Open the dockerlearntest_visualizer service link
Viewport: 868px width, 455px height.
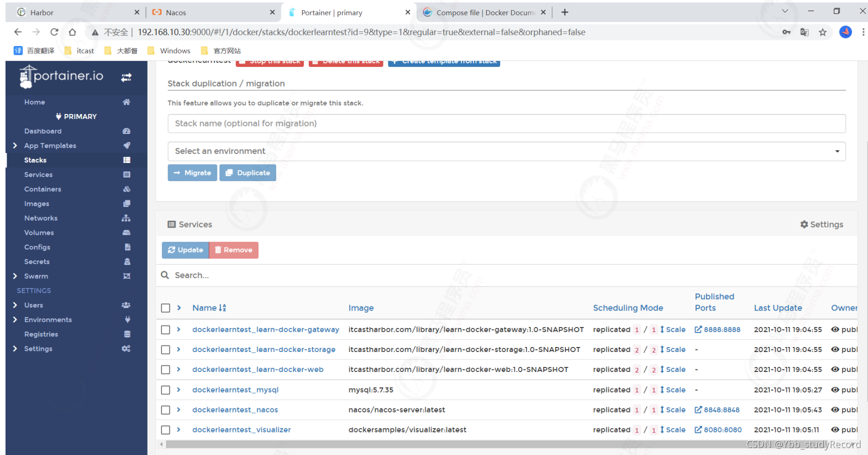click(x=241, y=429)
